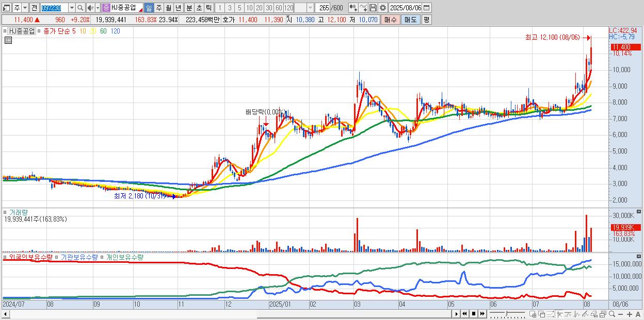Click the stop button in the bottom bar
Screen dimensions: 644x320
point(474,313)
